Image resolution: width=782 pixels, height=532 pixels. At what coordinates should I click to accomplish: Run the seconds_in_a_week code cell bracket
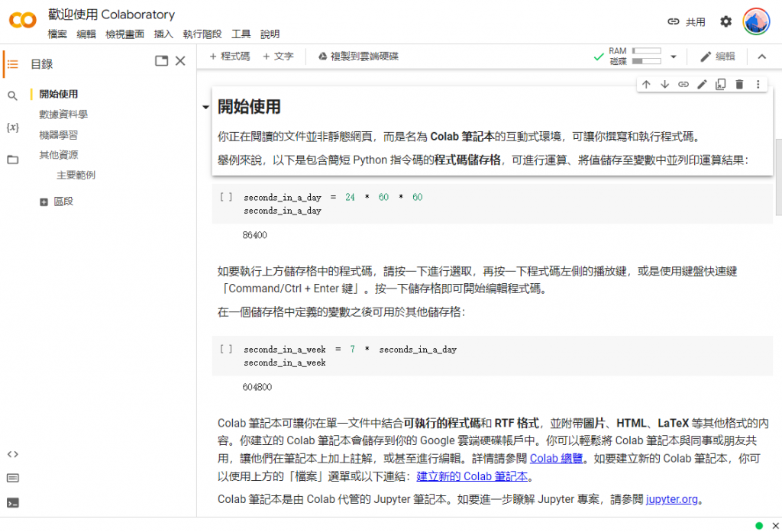226,349
